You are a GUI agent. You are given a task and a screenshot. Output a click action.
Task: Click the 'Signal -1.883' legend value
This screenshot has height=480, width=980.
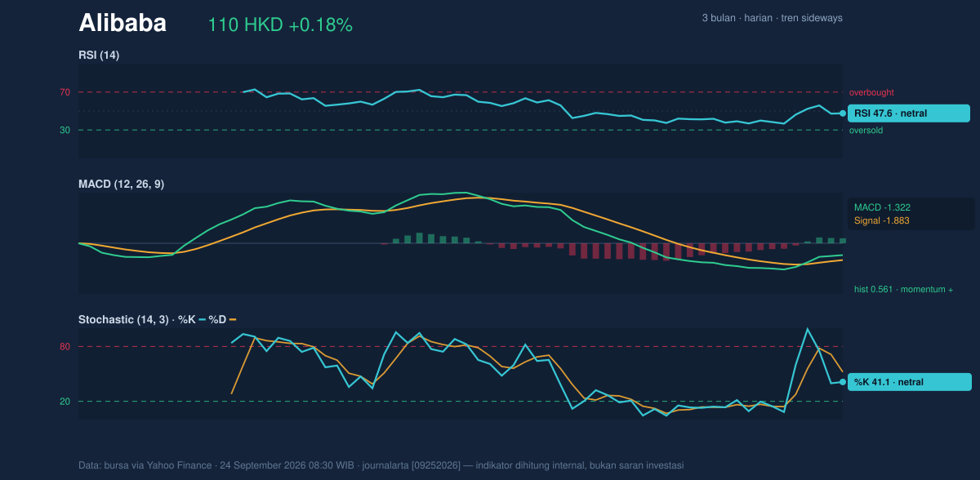(x=882, y=220)
